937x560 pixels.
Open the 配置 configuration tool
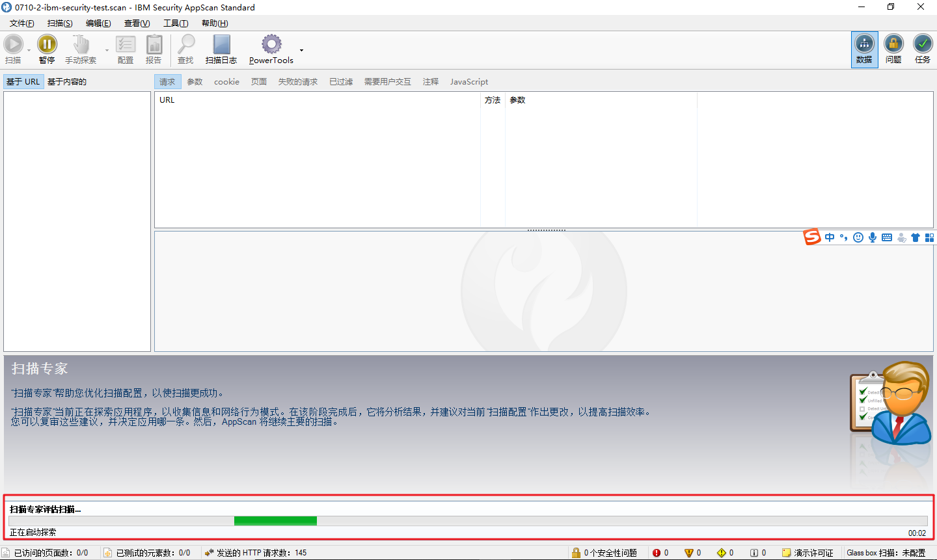coord(126,49)
